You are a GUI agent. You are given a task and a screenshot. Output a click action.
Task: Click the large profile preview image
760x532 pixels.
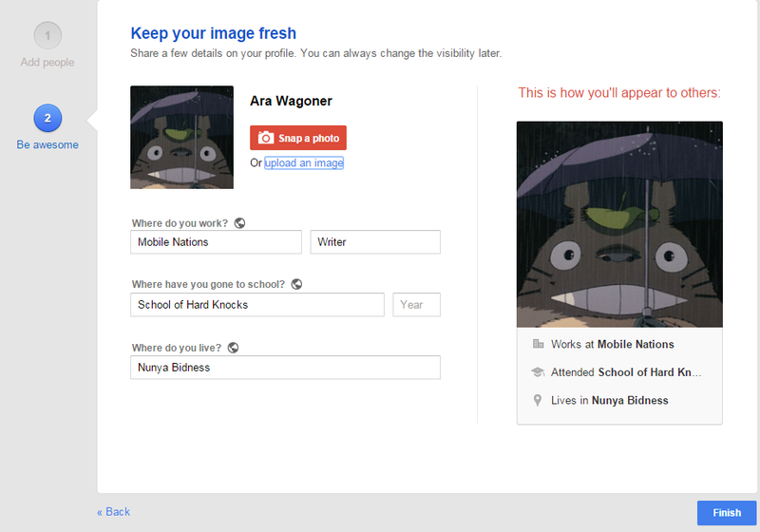619,224
